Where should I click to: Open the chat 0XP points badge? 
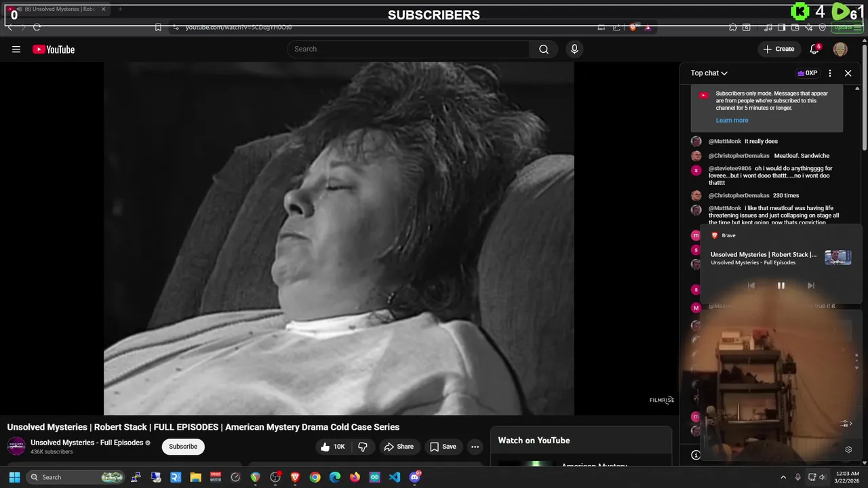click(807, 73)
